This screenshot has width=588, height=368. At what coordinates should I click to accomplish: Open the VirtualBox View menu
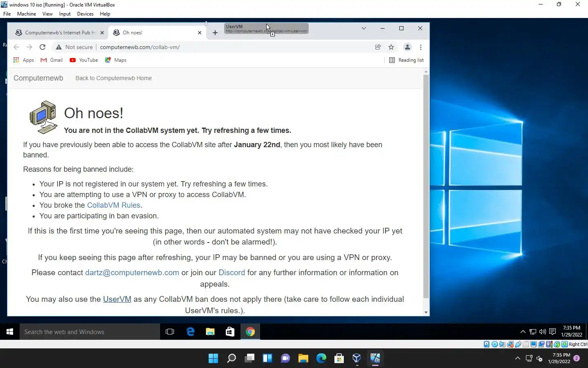47,13
